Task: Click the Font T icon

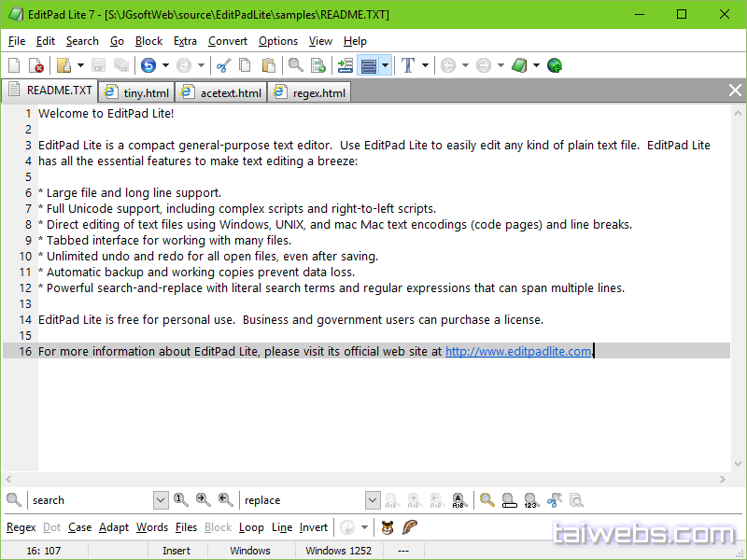Action: click(x=407, y=65)
